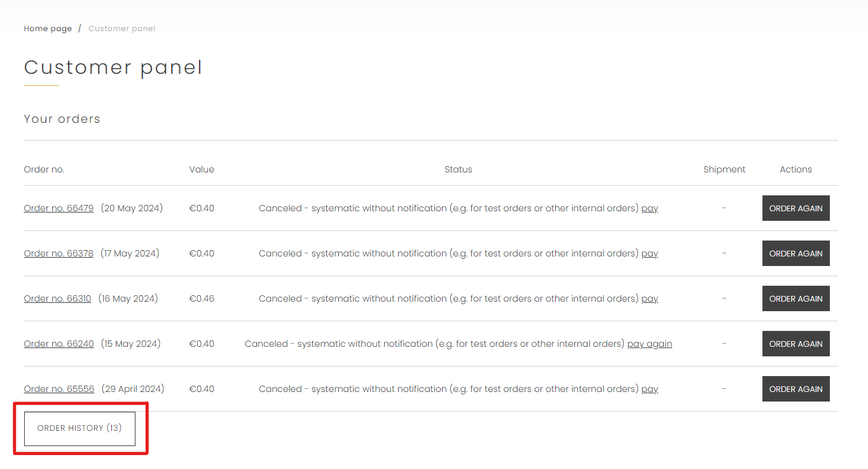View Order no. 66310 link
The image size is (868, 469).
point(57,298)
